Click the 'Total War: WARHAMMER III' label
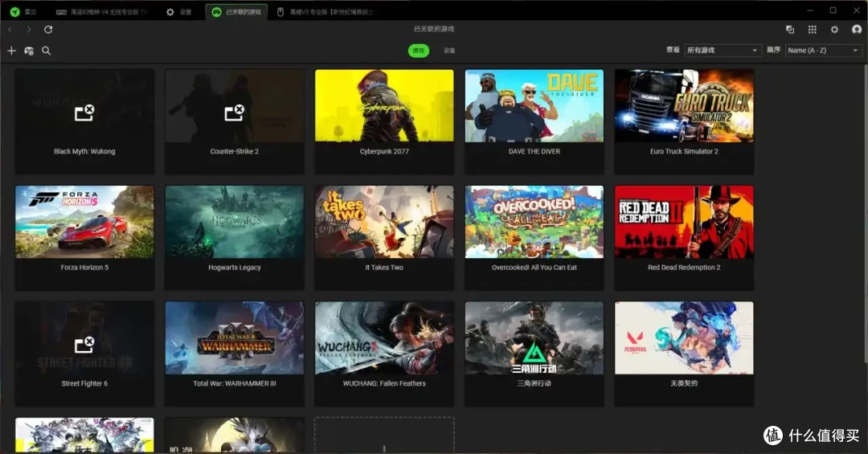This screenshot has width=868, height=454. [x=234, y=383]
